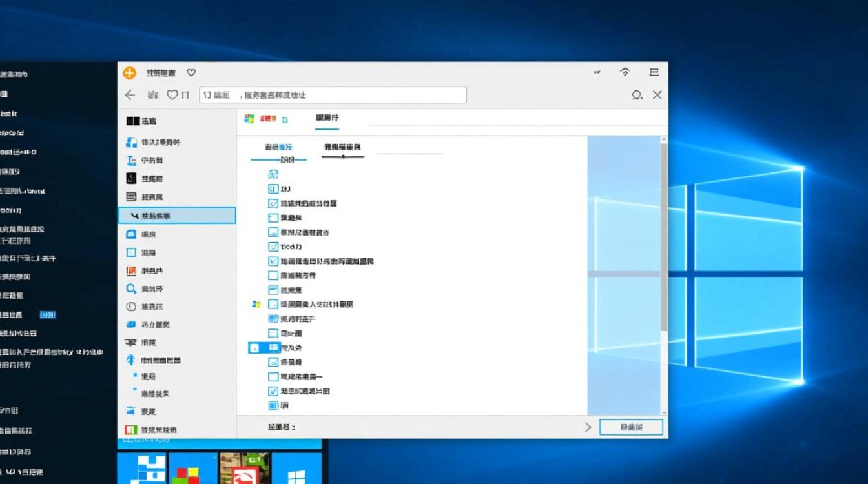
Task: Uncheck the checkbox beside the 'ncd' option
Action: point(273,247)
